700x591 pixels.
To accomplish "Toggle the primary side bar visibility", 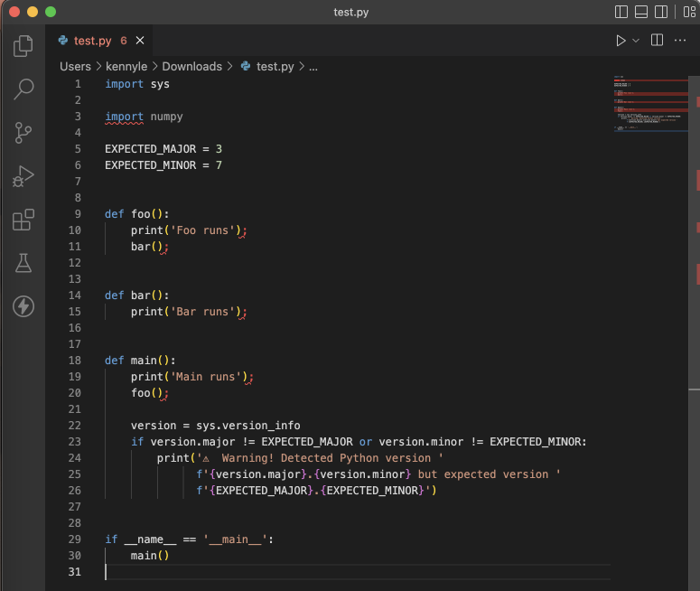I will point(621,13).
